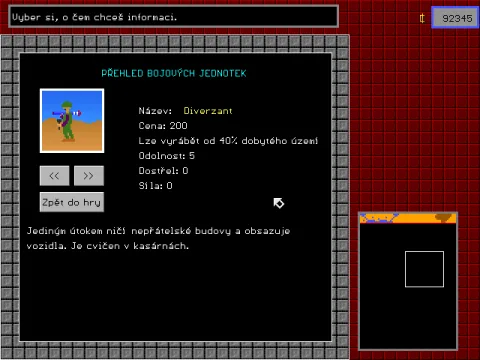
Task: Click the orange terrain strip on minimap
Action: (x=408, y=218)
